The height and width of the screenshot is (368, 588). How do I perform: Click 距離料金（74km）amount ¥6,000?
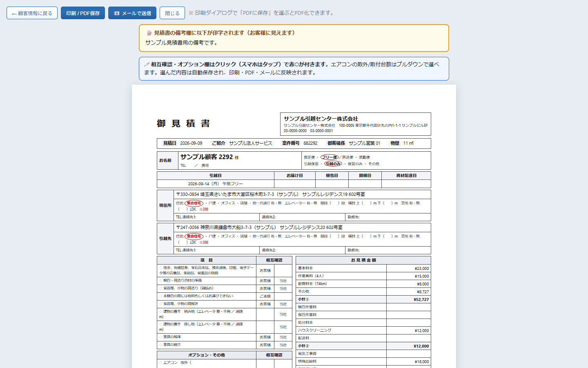point(423,284)
